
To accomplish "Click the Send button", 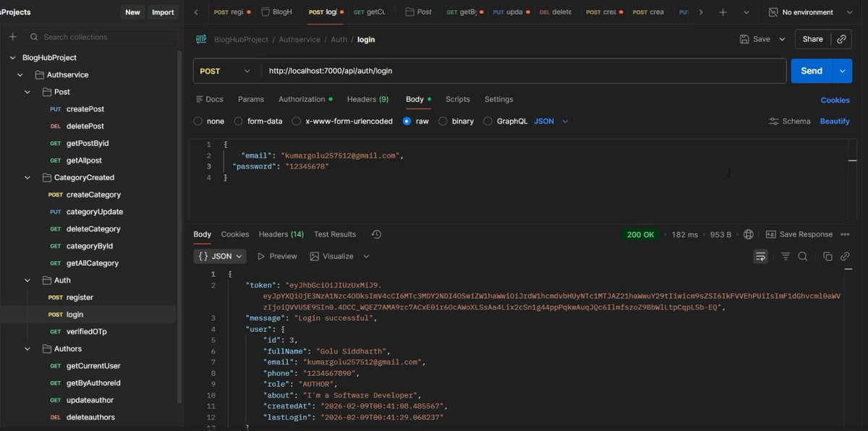I will (x=812, y=71).
